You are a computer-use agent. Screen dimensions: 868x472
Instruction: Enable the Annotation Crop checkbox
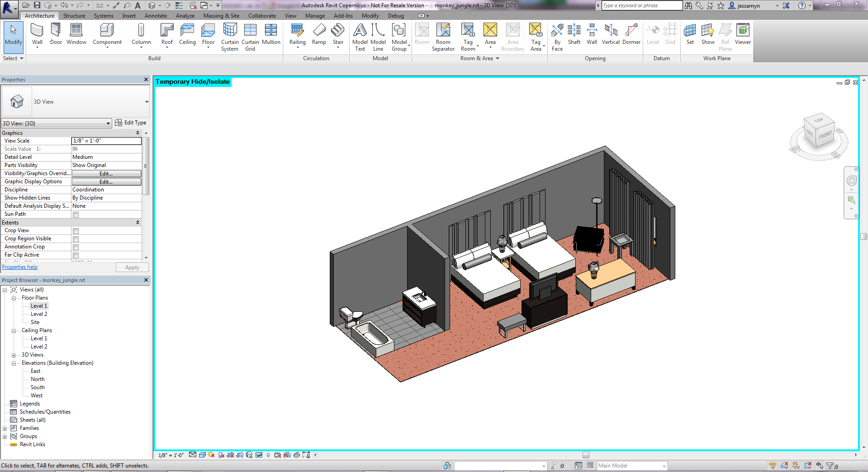point(76,247)
